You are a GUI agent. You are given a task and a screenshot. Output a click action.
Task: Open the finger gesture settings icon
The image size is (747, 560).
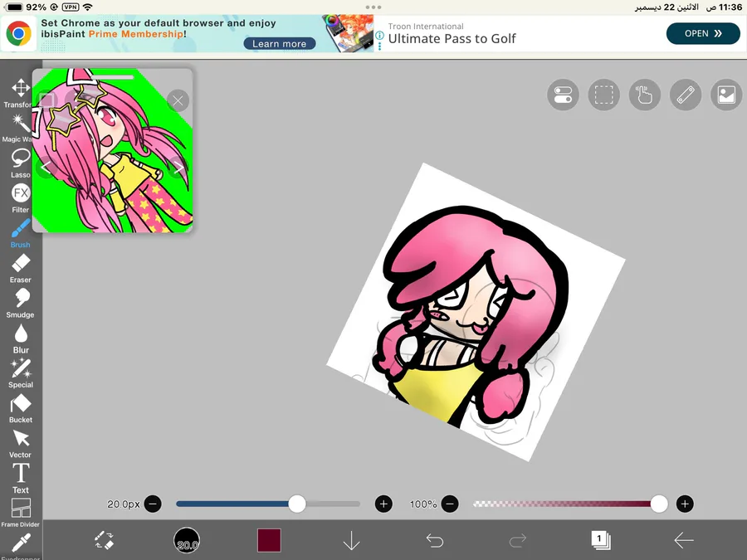pos(645,95)
